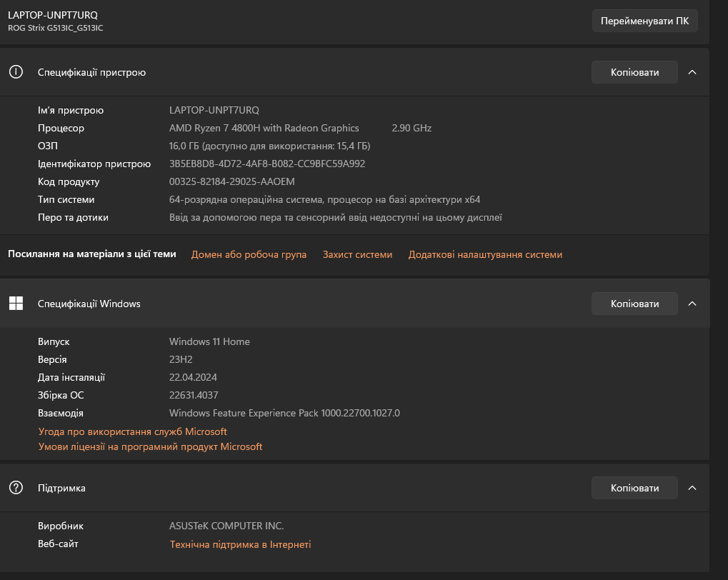Image resolution: width=728 pixels, height=580 pixels.
Task: Click the ROG Strix G513IC_G513IC model text
Action: click(55, 28)
